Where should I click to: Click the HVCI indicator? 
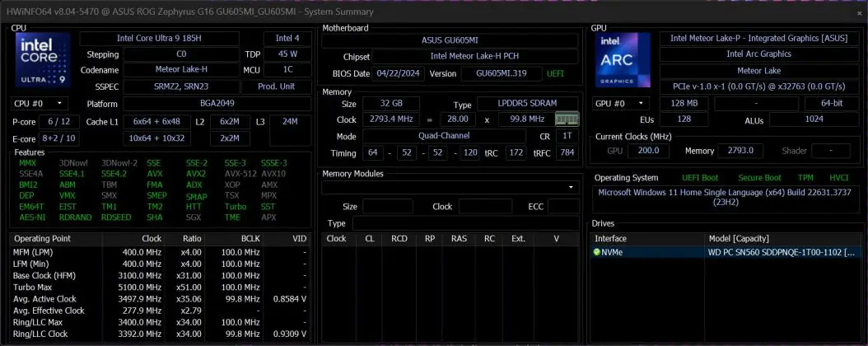[839, 178]
